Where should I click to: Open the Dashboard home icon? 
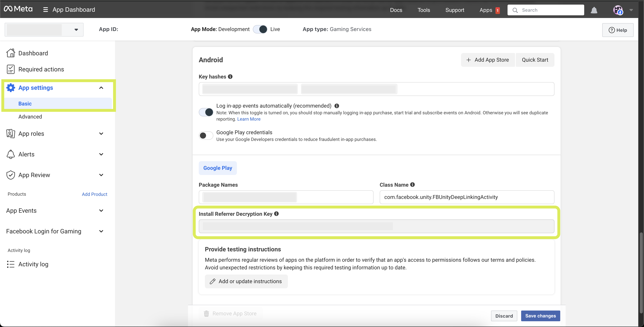click(x=11, y=53)
